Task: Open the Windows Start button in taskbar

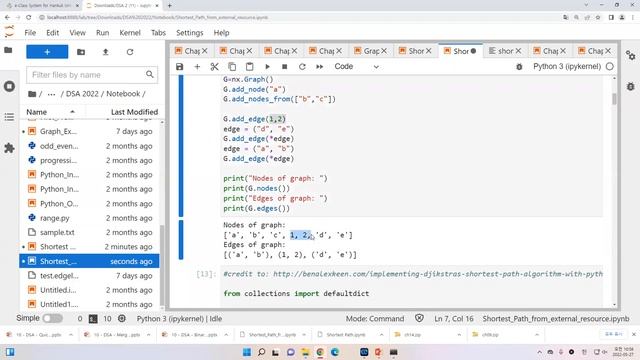Action: [247, 352]
